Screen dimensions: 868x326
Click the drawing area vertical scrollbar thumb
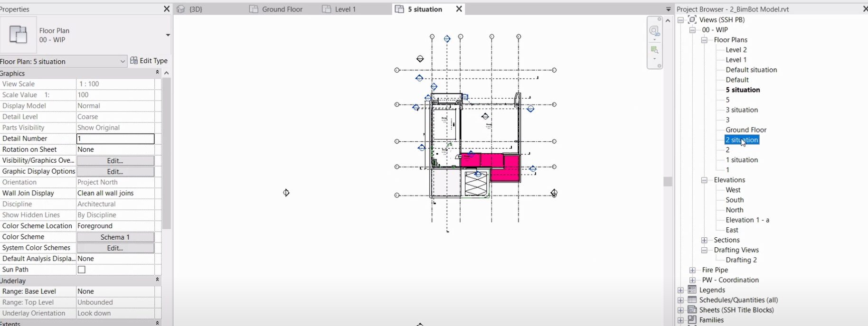pos(668,181)
